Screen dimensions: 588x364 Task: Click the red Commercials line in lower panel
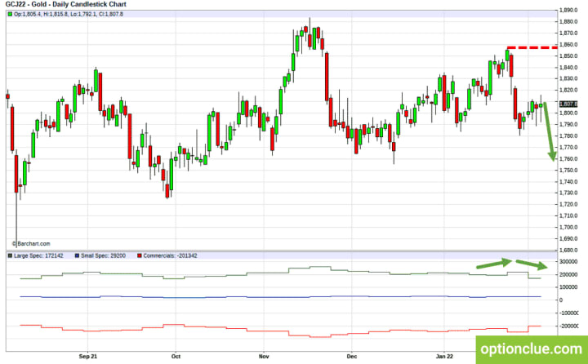280,331
